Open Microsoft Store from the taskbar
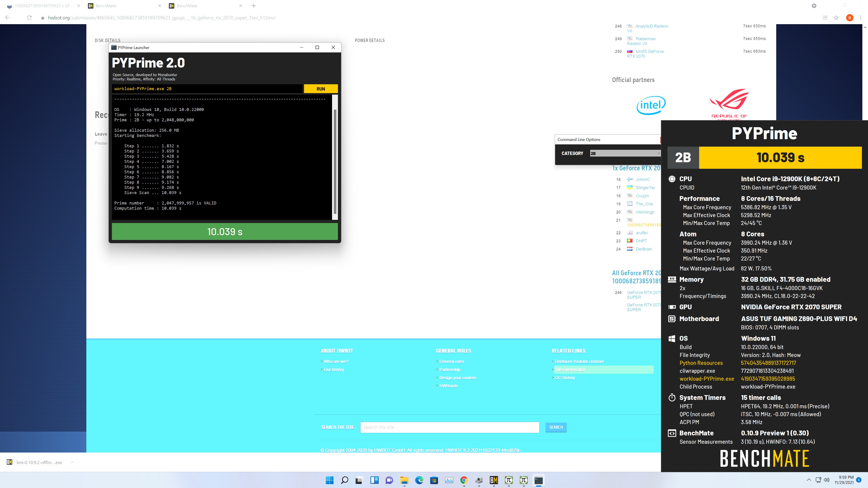 (434, 480)
